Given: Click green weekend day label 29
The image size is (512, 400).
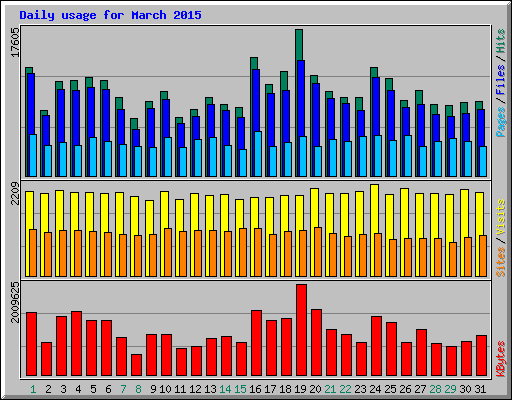Looking at the screenshot, I should [450, 389].
